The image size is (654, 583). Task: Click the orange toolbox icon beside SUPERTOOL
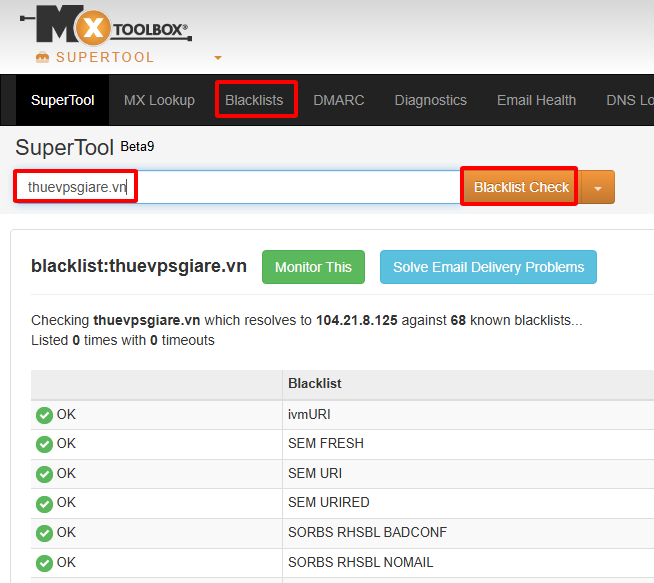[42, 57]
